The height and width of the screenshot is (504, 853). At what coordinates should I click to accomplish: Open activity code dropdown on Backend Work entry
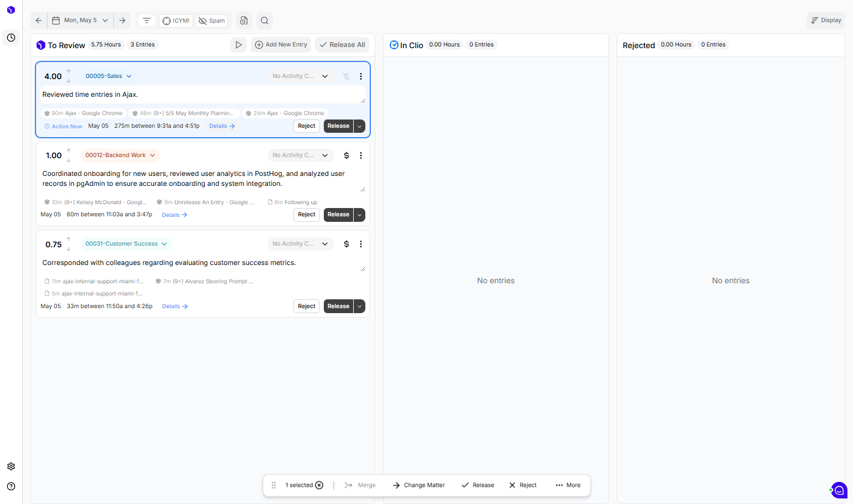point(301,155)
